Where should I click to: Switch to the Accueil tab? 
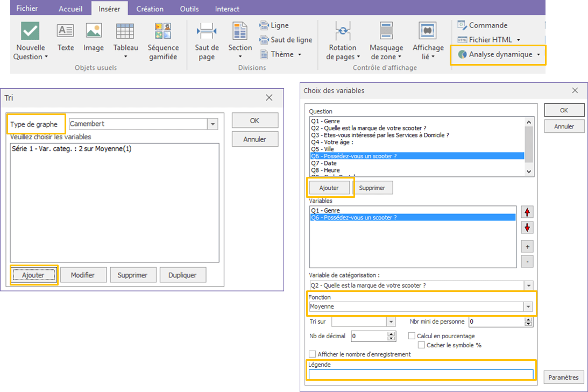[70, 9]
